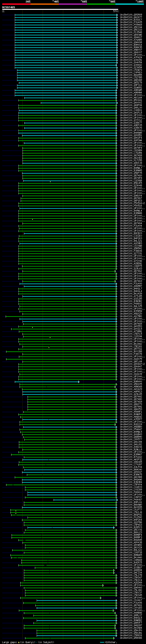Click the cyan ~100% identity legend segment
The image size is (146, 644).
pos(130,4)
